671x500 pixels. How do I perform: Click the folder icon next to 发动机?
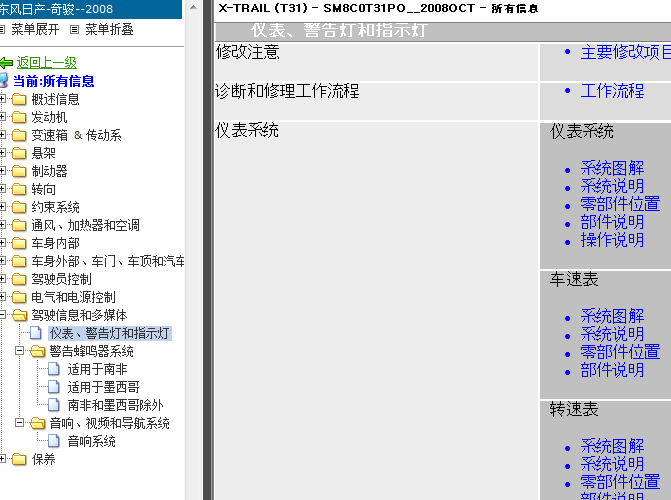pos(19,118)
